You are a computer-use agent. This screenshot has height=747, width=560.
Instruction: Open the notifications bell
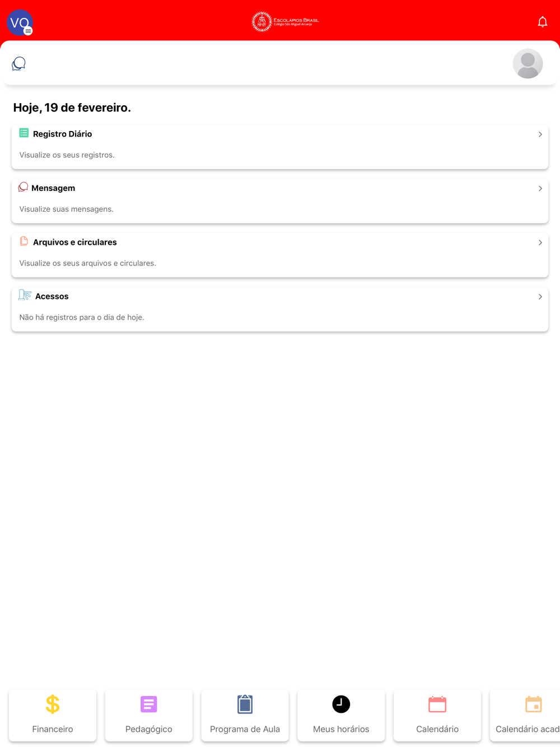pyautogui.click(x=542, y=22)
